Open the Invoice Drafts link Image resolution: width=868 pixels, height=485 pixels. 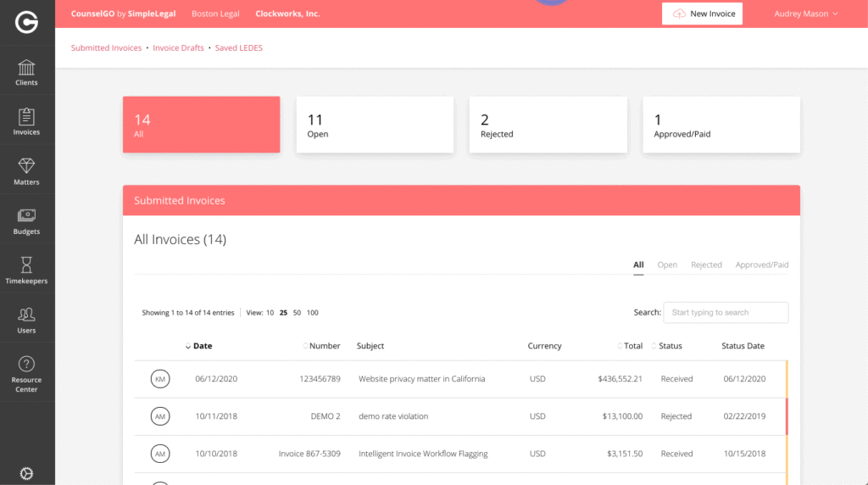click(x=178, y=48)
